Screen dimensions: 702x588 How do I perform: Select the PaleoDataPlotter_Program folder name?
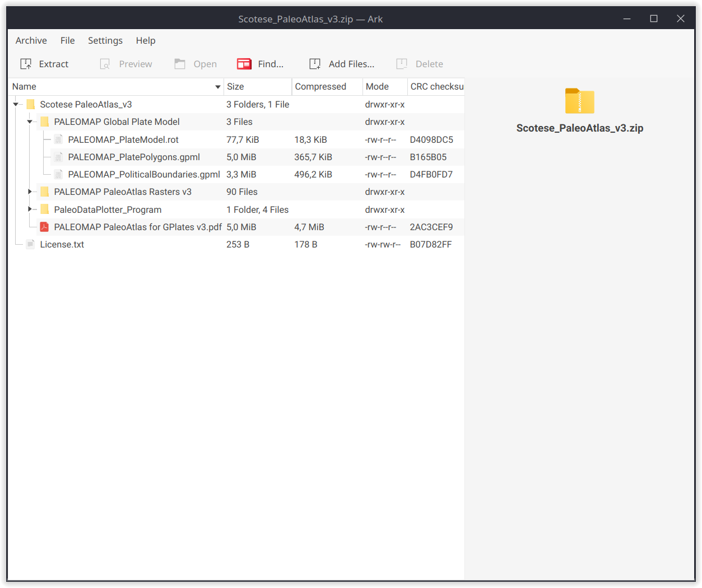click(108, 209)
